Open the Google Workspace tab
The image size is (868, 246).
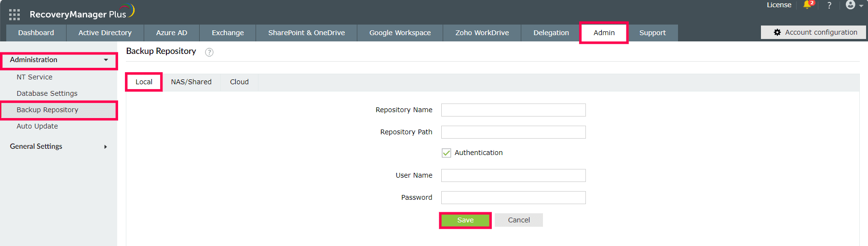point(400,33)
